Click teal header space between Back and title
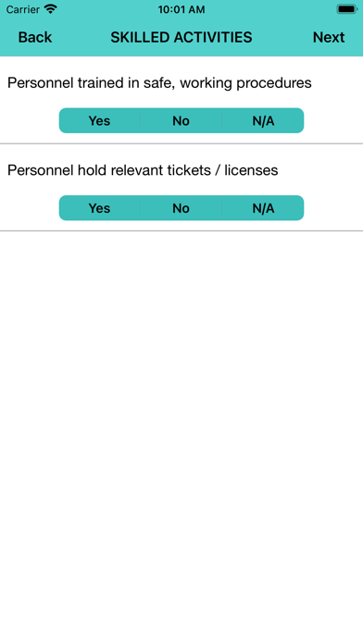The width and height of the screenshot is (363, 644). [x=81, y=37]
